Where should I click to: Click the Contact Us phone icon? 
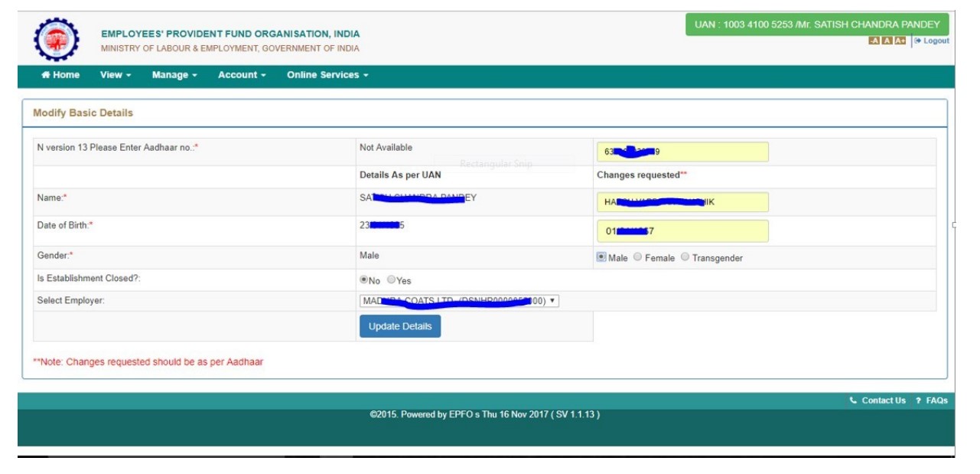click(853, 400)
